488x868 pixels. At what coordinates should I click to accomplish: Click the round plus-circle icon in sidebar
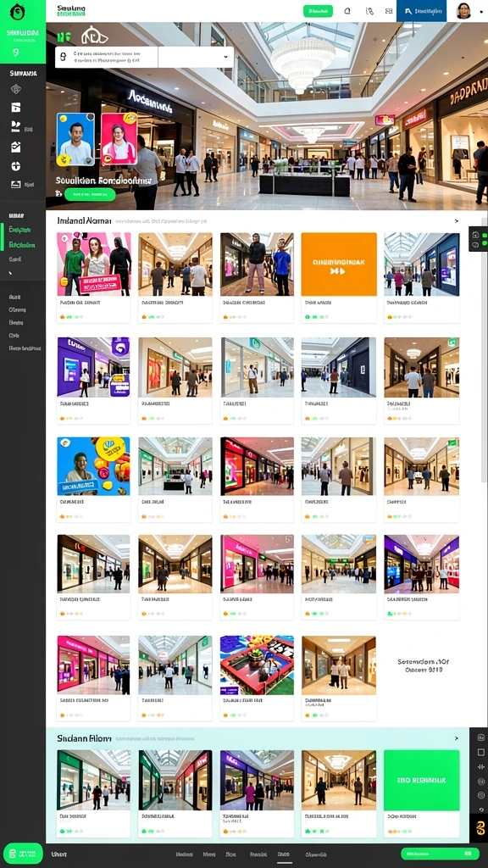pyautogui.click(x=15, y=166)
